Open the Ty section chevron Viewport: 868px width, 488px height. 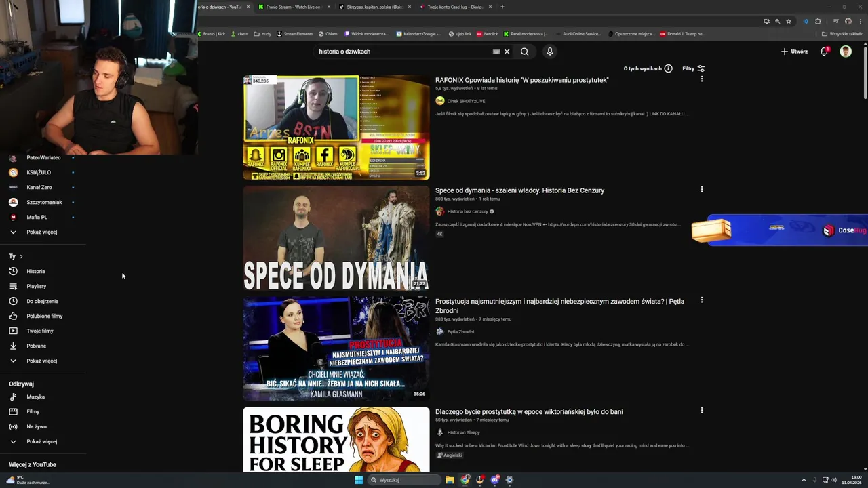21,256
